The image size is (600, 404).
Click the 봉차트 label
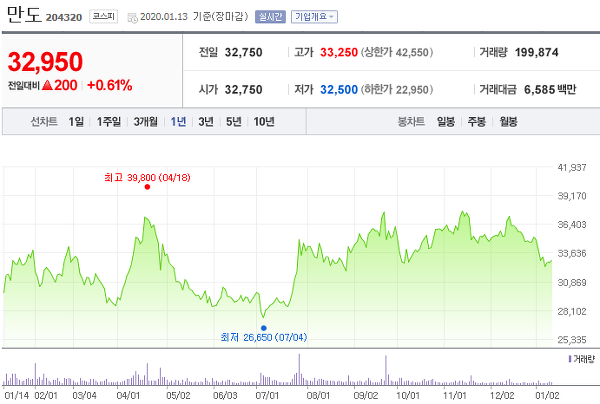(411, 122)
